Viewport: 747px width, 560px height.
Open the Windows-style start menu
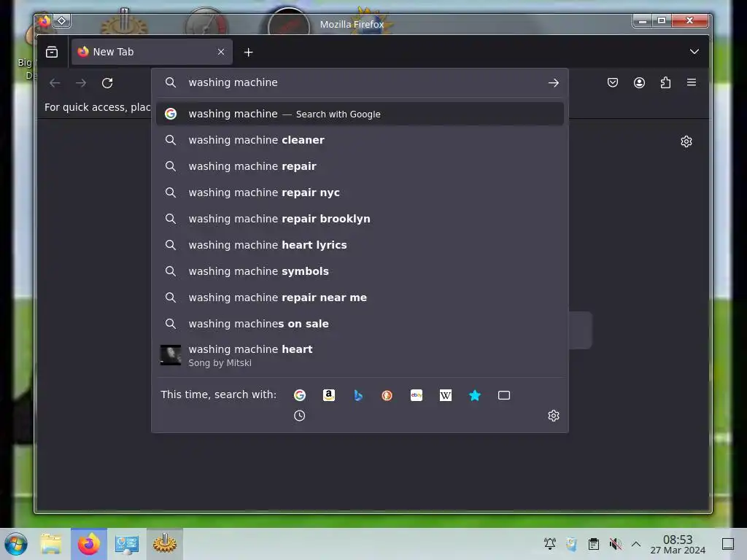[x=15, y=544]
